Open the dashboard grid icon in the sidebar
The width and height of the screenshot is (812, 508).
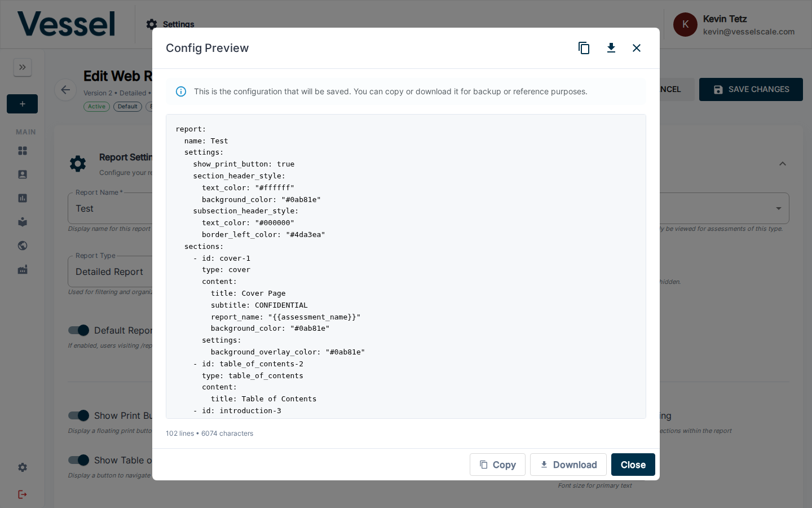tap(23, 151)
